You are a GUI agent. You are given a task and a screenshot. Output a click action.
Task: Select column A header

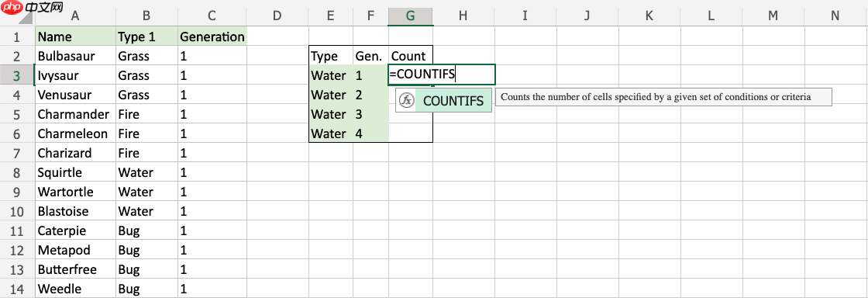coord(75,16)
